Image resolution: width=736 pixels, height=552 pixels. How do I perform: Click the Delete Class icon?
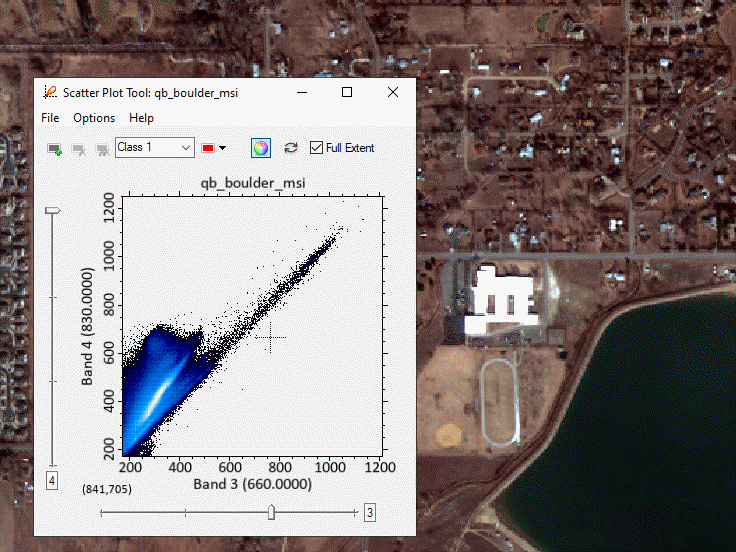(x=79, y=149)
